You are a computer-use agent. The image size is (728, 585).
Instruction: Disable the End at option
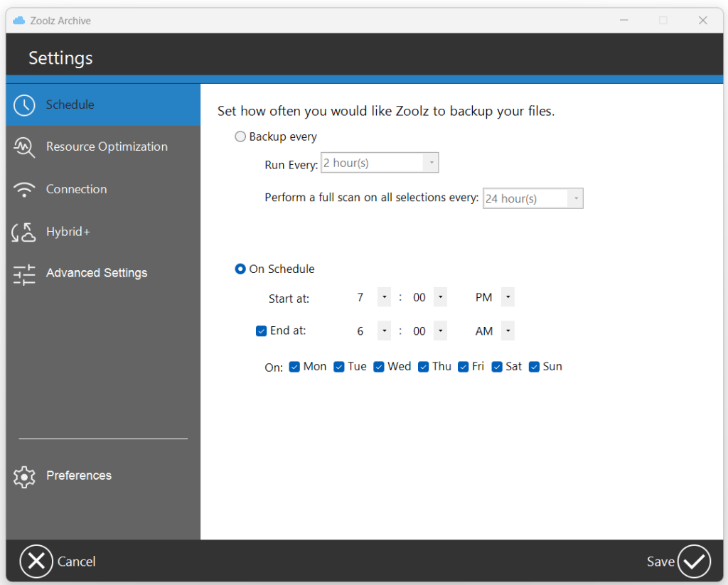[x=262, y=331]
